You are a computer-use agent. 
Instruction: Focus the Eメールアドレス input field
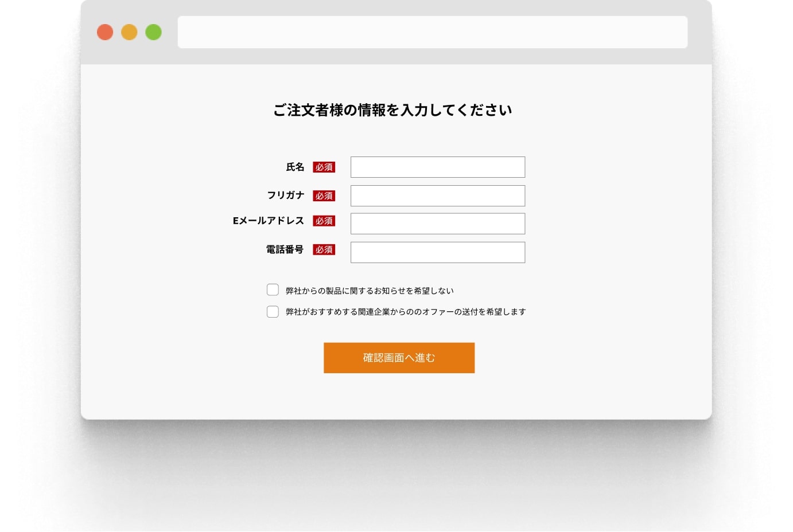click(x=437, y=224)
